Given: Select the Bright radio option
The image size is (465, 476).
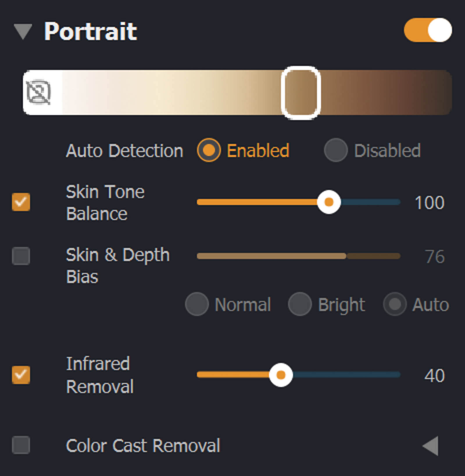Looking at the screenshot, I should tap(300, 304).
